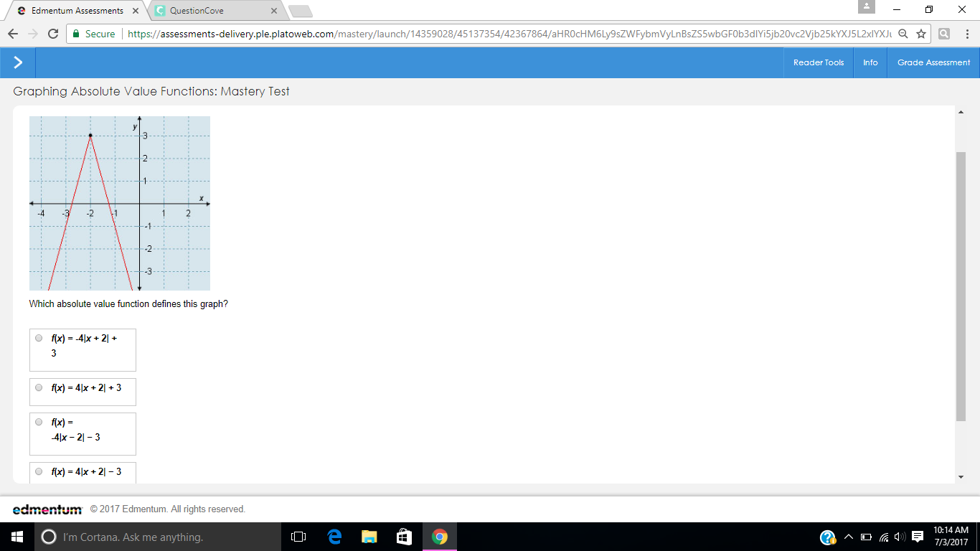Choose answer f(x) = -4|x − 2| − 3
The height and width of the screenshot is (551, 980).
(39, 422)
